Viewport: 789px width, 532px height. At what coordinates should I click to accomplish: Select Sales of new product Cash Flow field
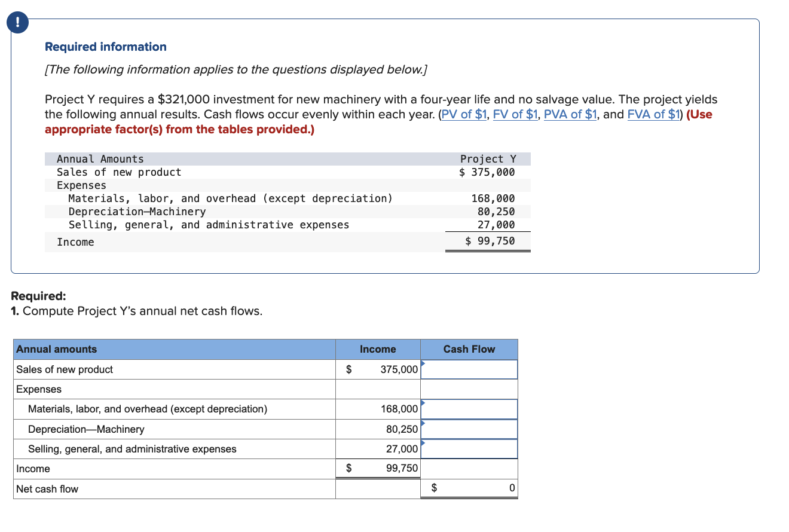pos(469,369)
